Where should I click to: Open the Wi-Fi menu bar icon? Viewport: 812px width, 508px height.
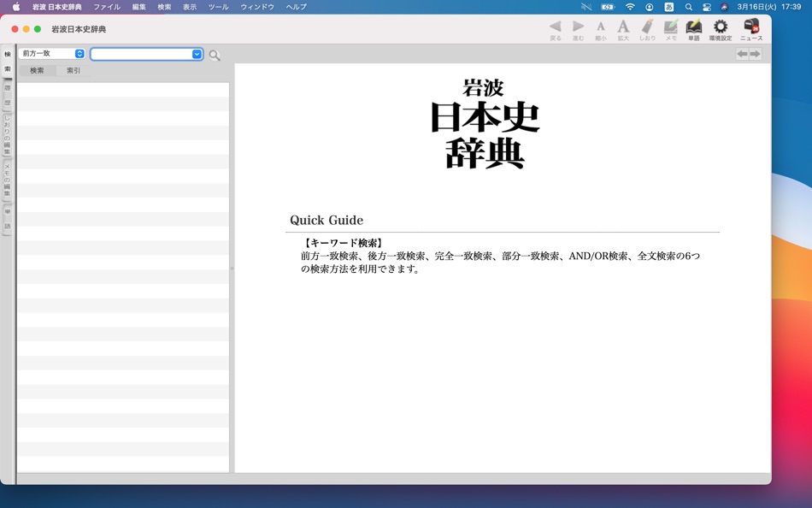pos(630,7)
